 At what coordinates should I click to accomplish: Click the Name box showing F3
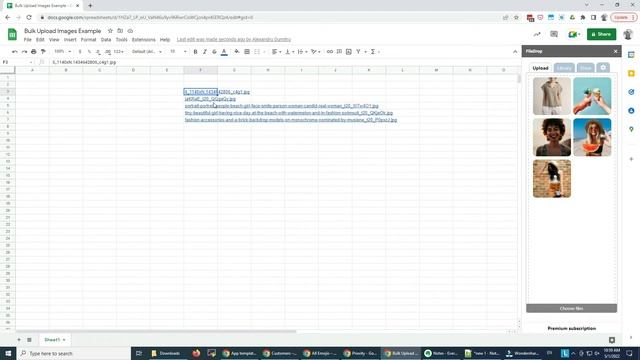coord(18,62)
